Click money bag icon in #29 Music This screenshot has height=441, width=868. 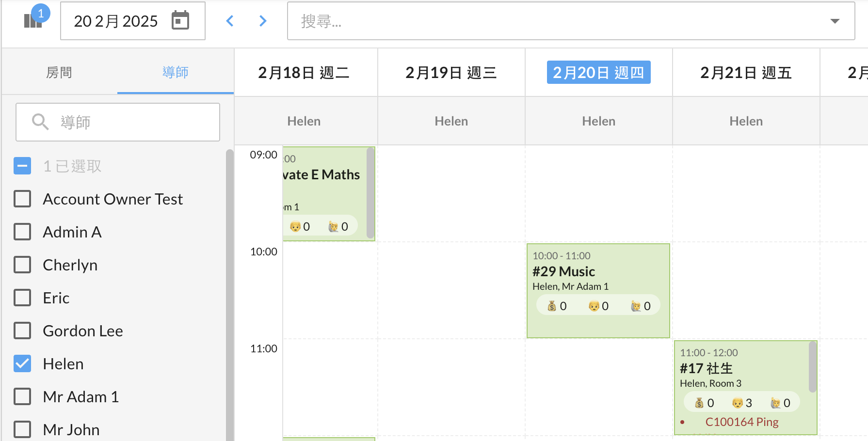[552, 306]
